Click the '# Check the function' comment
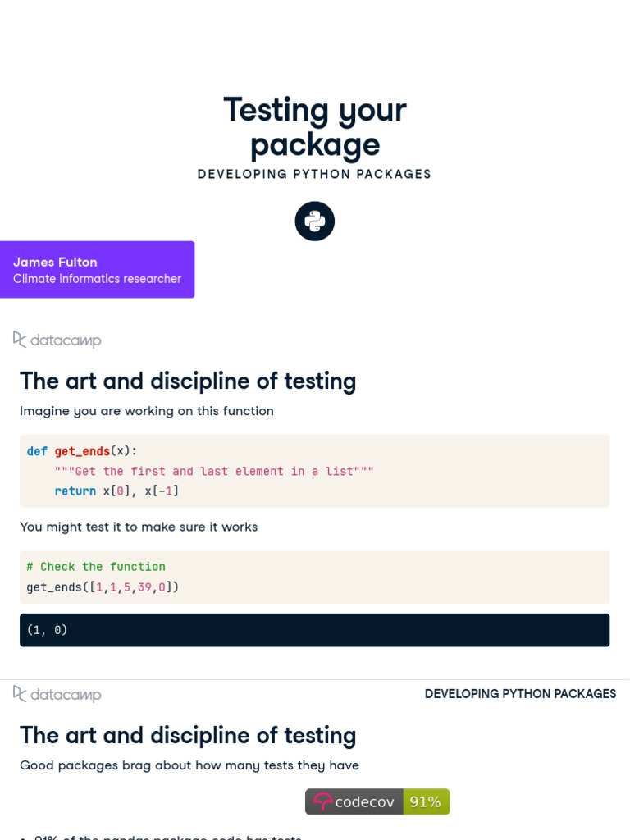This screenshot has width=630, height=840. click(x=96, y=567)
